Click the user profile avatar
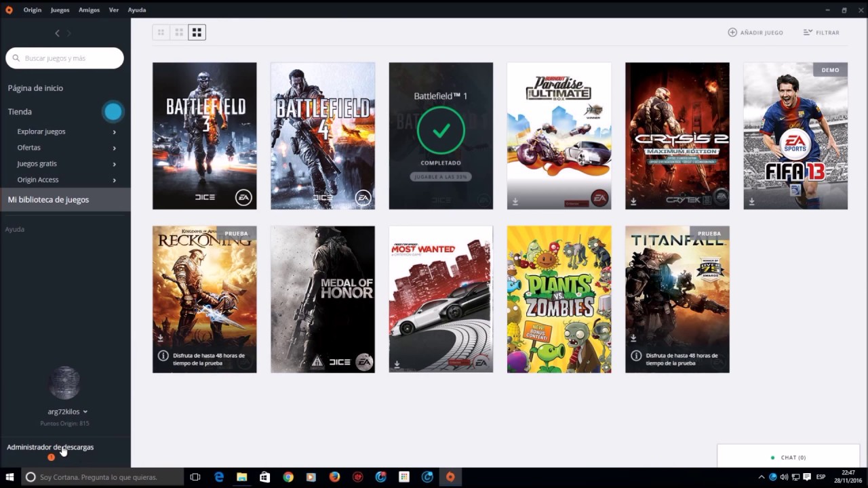868x488 pixels. [x=64, y=383]
